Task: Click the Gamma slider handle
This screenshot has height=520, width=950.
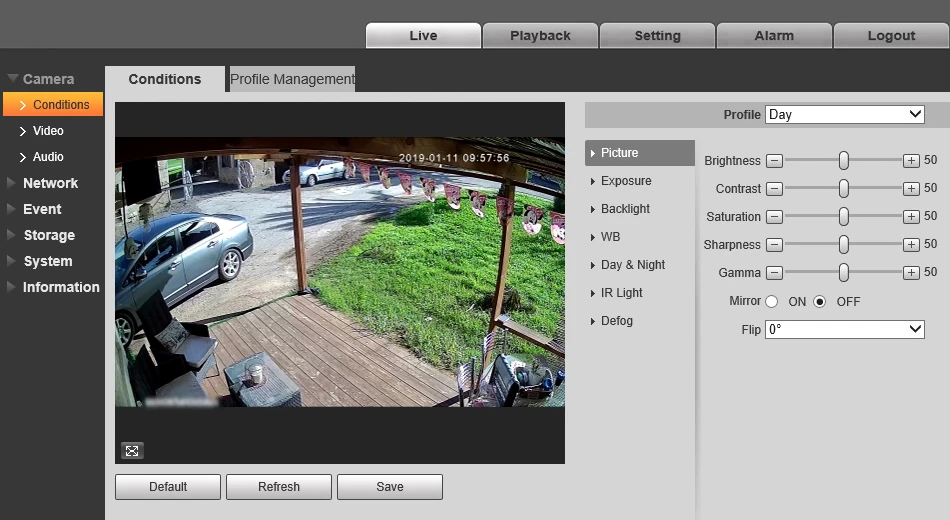Action: point(843,273)
